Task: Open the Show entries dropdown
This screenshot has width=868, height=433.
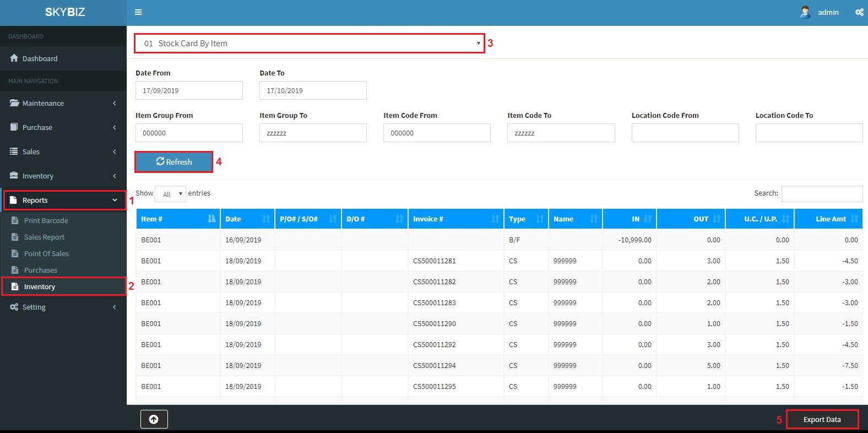Action: (x=170, y=194)
